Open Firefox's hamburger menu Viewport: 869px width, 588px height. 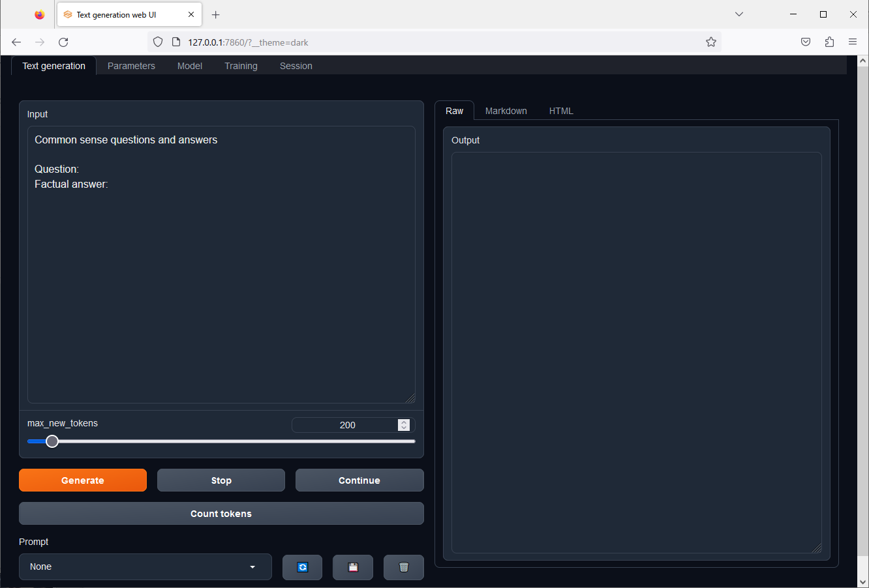[853, 42]
